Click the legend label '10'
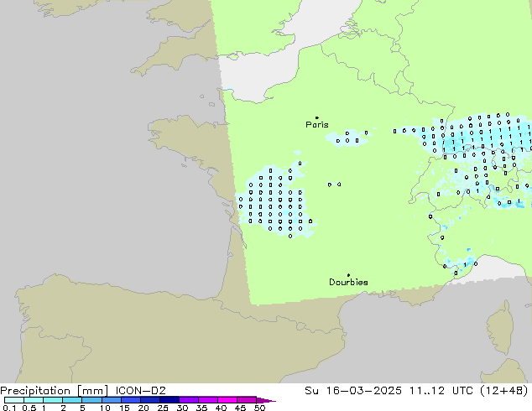Viewport: 532px width, 411px height. [105, 408]
